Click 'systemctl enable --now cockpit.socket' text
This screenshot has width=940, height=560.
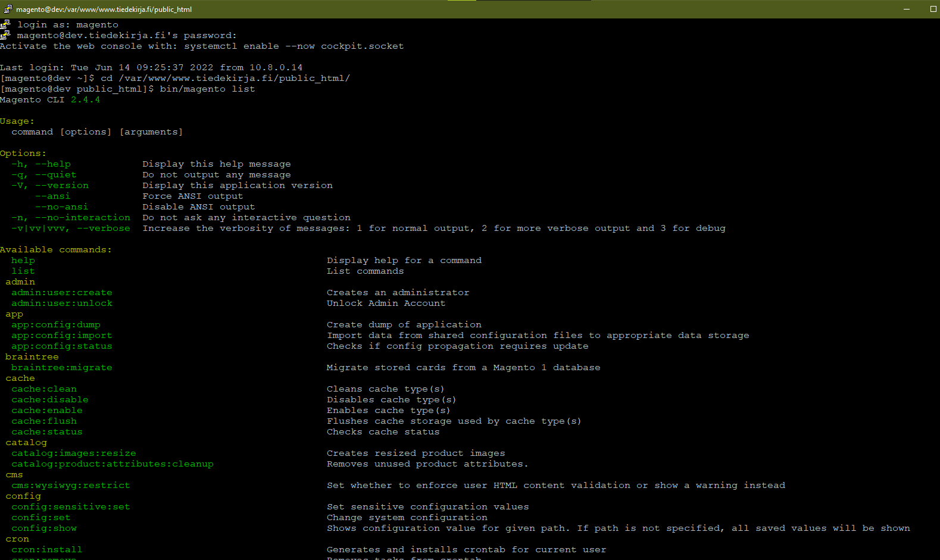tap(294, 46)
